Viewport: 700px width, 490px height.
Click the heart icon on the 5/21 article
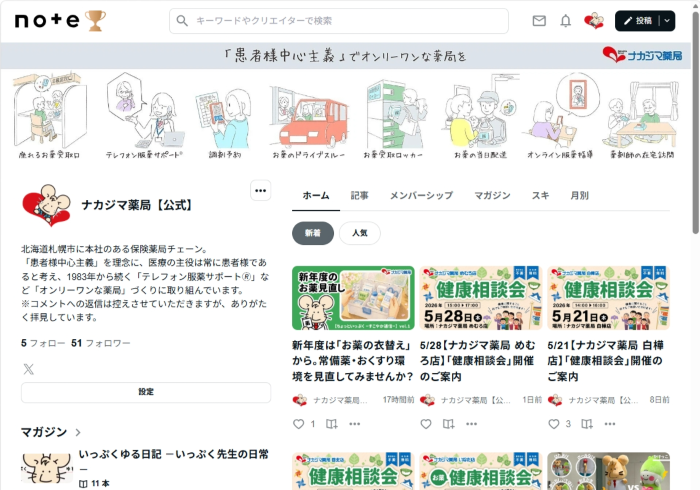click(x=553, y=424)
